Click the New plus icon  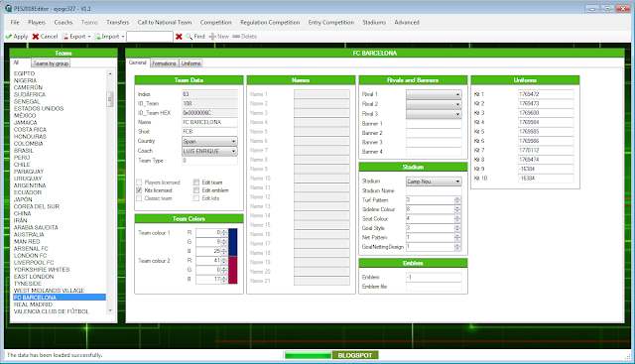point(212,37)
